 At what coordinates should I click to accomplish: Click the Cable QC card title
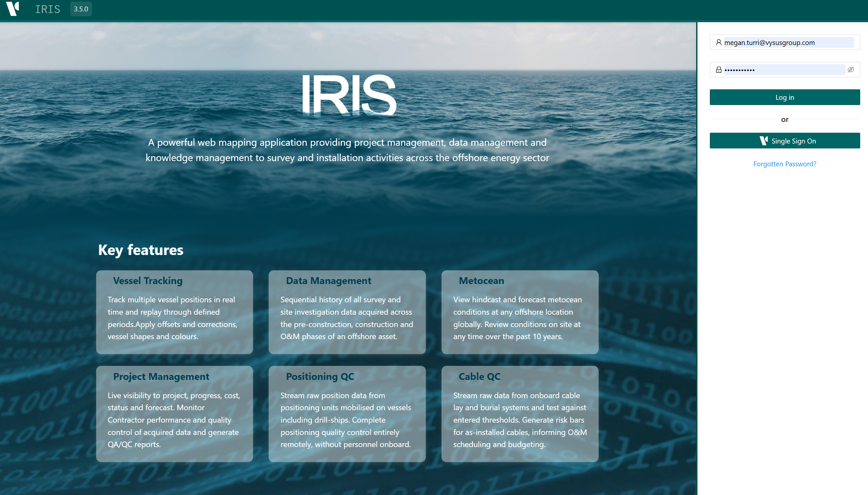click(479, 377)
